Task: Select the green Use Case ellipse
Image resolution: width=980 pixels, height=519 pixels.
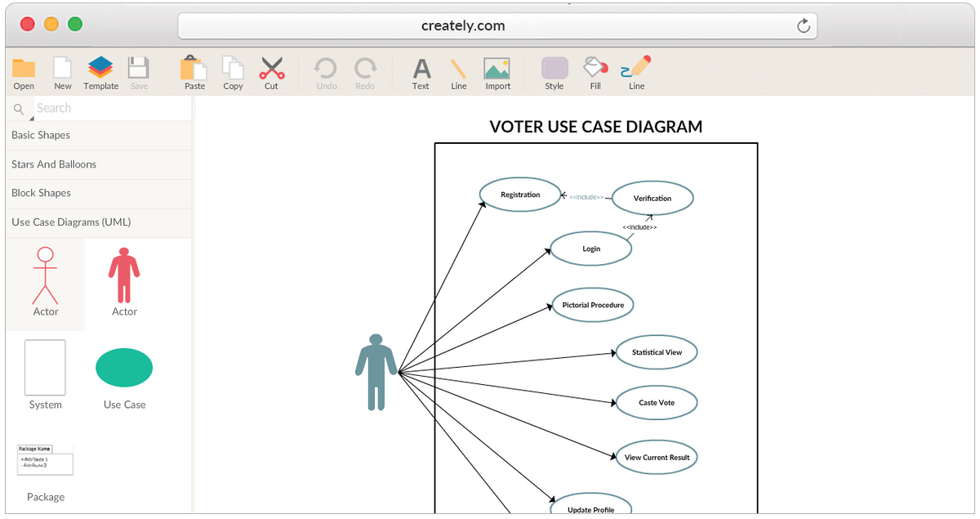Action: 124,368
